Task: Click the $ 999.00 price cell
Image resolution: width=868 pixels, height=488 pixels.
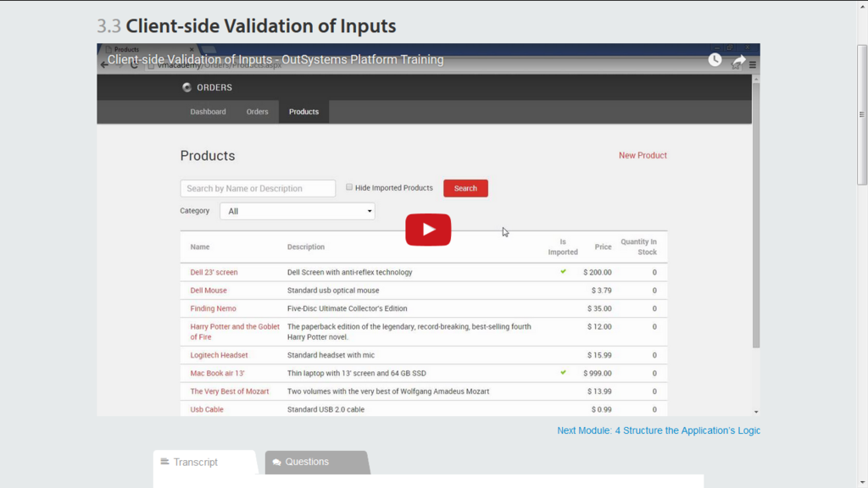Action: 598,374
